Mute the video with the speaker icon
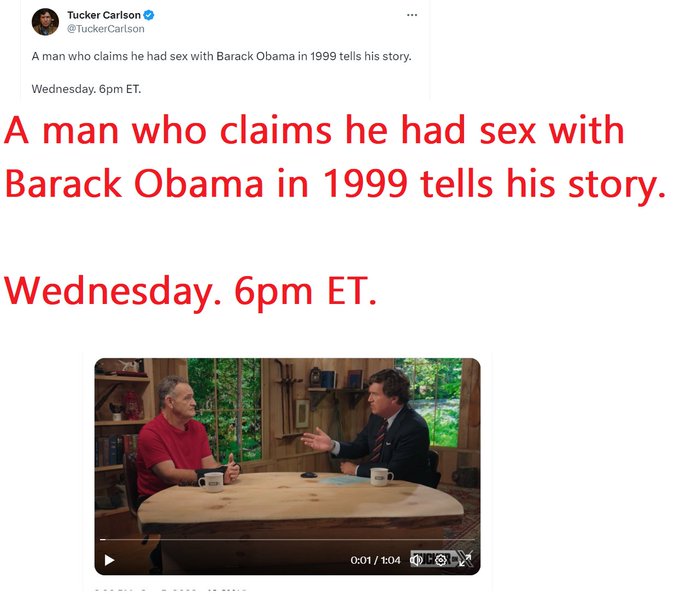680x608 pixels. (416, 560)
